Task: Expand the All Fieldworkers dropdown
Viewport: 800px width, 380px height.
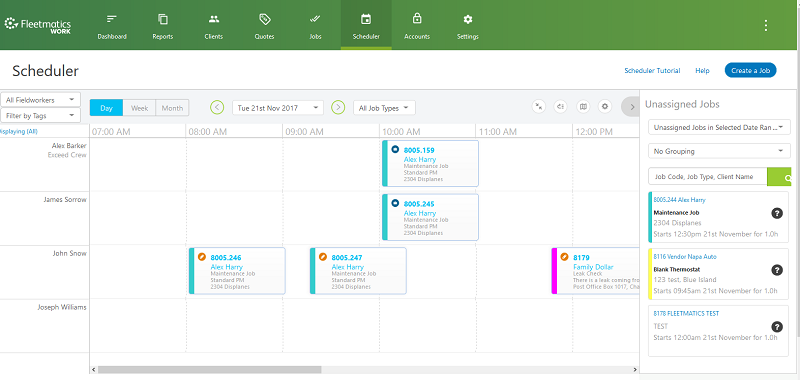Action: coord(40,99)
